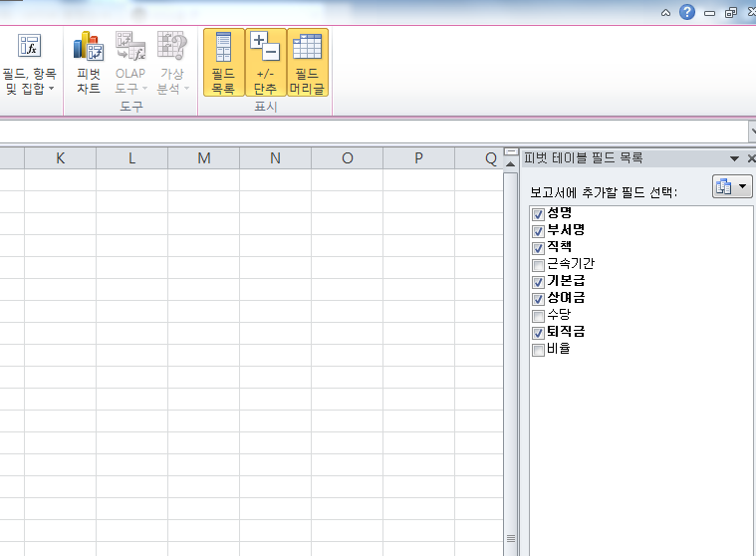This screenshot has width=756, height=556.
Task: Add the 비율 field to the report
Action: (539, 350)
